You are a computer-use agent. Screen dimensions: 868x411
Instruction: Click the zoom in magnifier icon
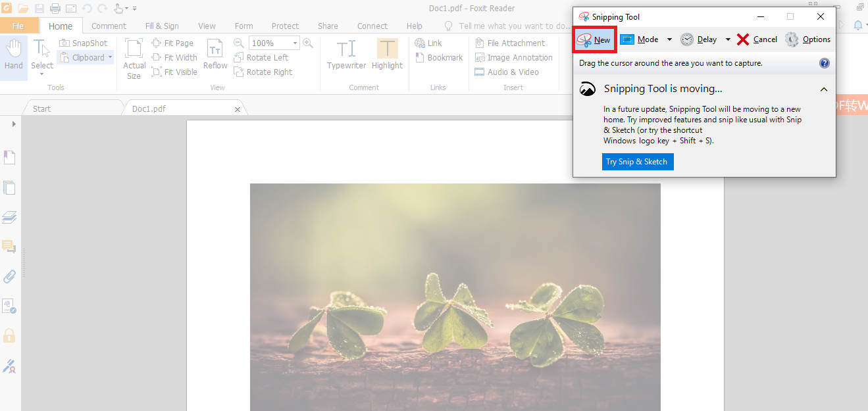point(308,43)
